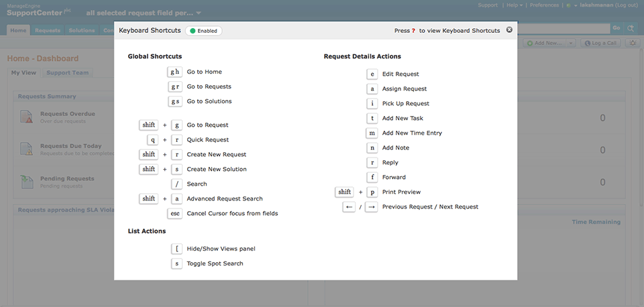Open the Requests tab
Viewport: 644px width, 307px height.
pos(48,30)
